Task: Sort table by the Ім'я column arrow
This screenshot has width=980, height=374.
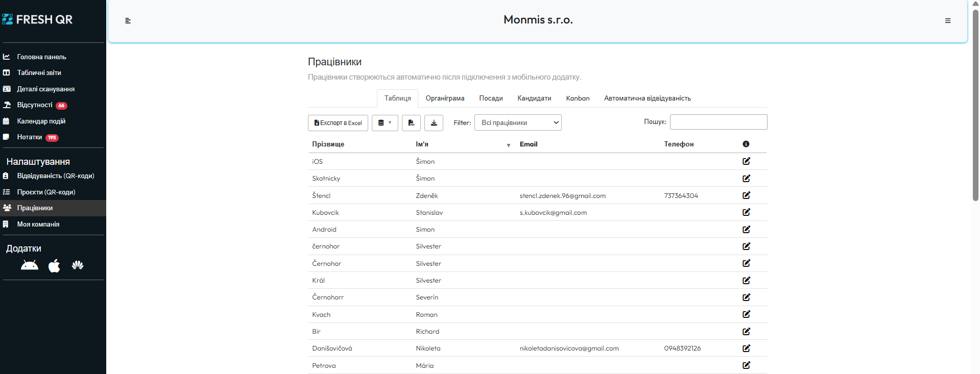Action: point(508,145)
